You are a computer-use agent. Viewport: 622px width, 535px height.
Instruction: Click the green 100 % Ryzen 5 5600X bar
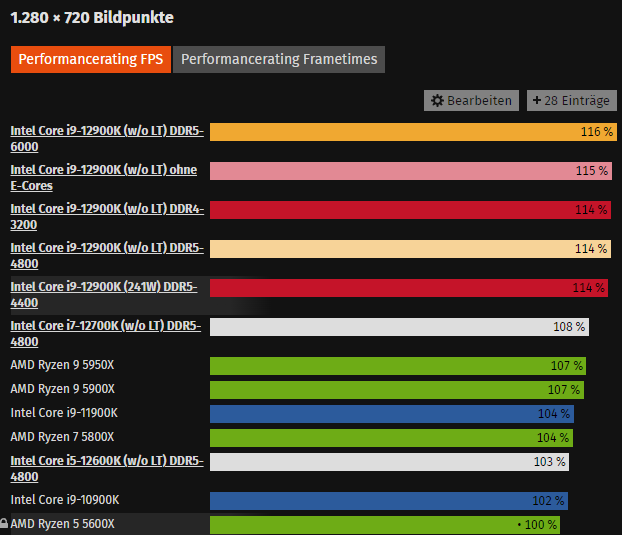pos(385,525)
